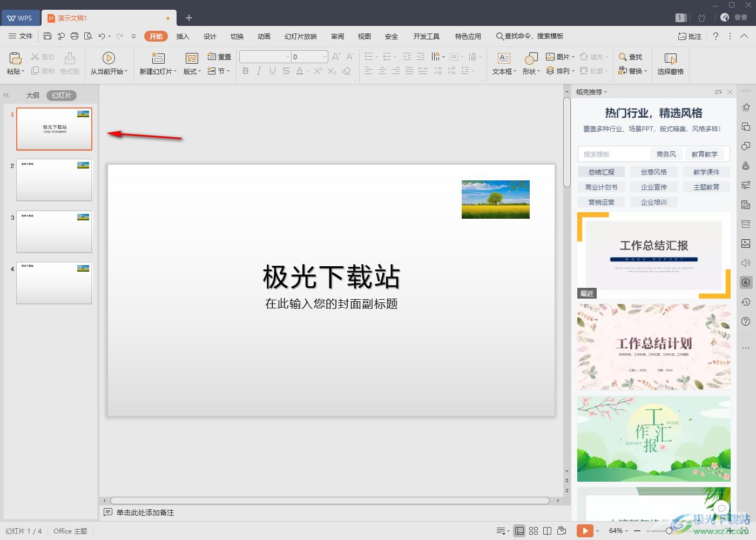756x540 pixels.
Task: Click the 商务风 suggestion
Action: click(x=666, y=154)
